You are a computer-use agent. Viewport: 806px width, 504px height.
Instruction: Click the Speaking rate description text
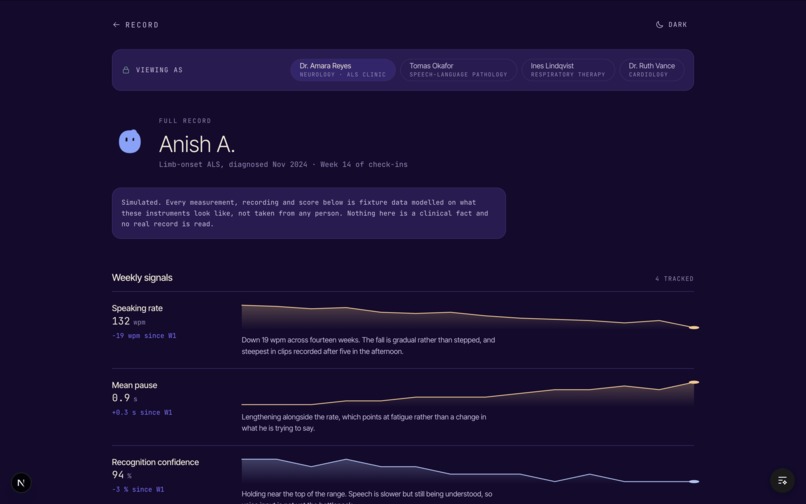(x=368, y=346)
